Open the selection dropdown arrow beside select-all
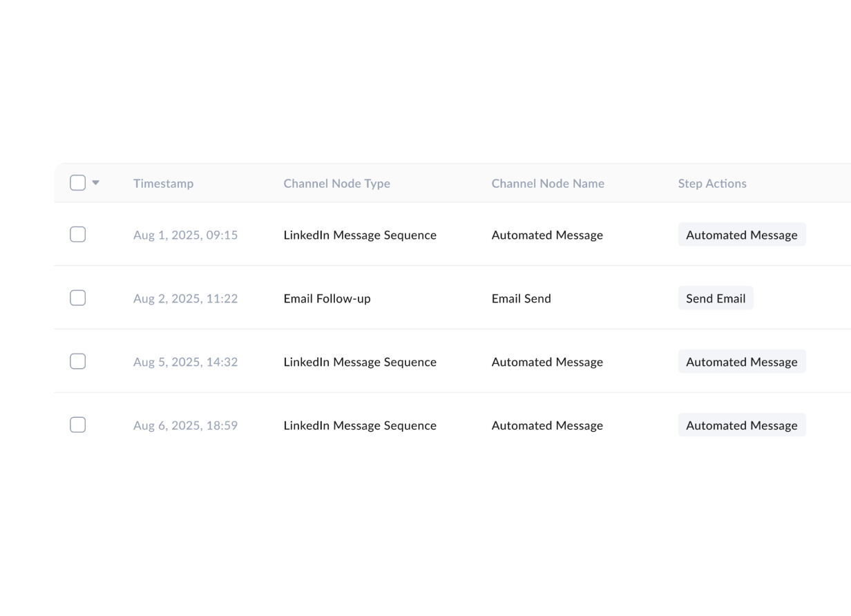 click(x=95, y=182)
